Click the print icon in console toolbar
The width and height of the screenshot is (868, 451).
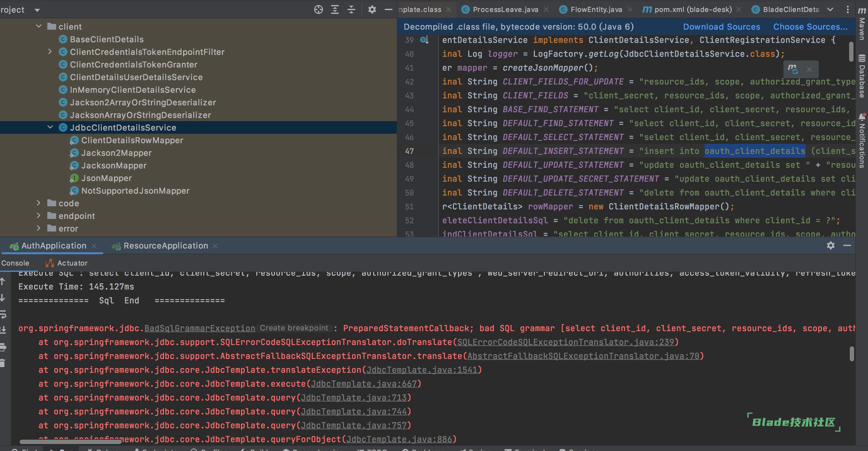pyautogui.click(x=3, y=347)
